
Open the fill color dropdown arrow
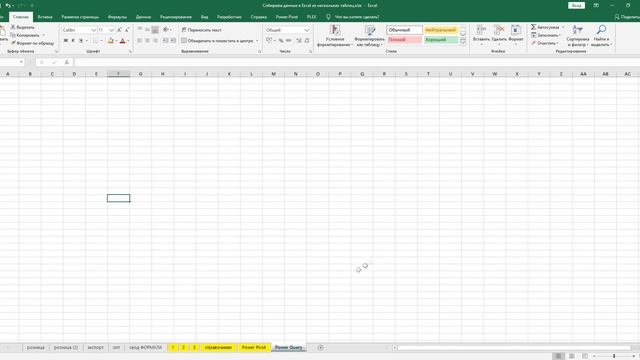116,41
